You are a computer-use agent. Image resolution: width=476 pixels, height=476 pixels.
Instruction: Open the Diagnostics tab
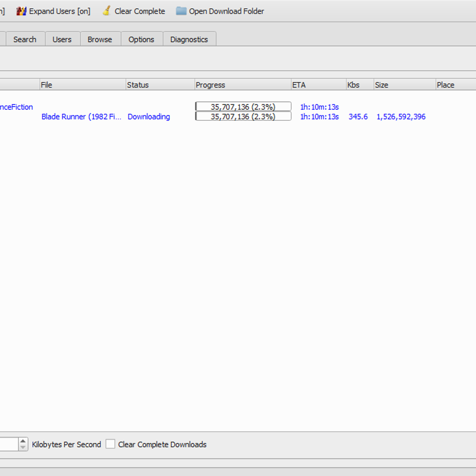[x=189, y=39]
